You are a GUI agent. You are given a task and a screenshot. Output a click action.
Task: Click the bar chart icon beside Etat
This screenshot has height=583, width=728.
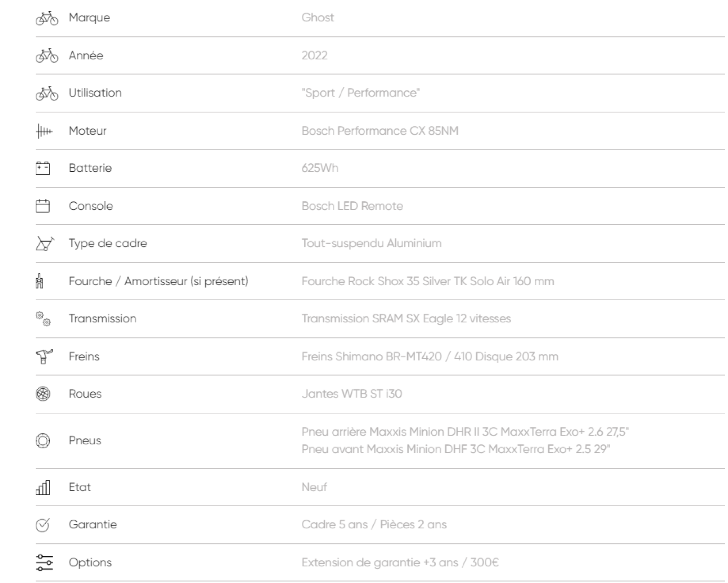[x=43, y=487]
